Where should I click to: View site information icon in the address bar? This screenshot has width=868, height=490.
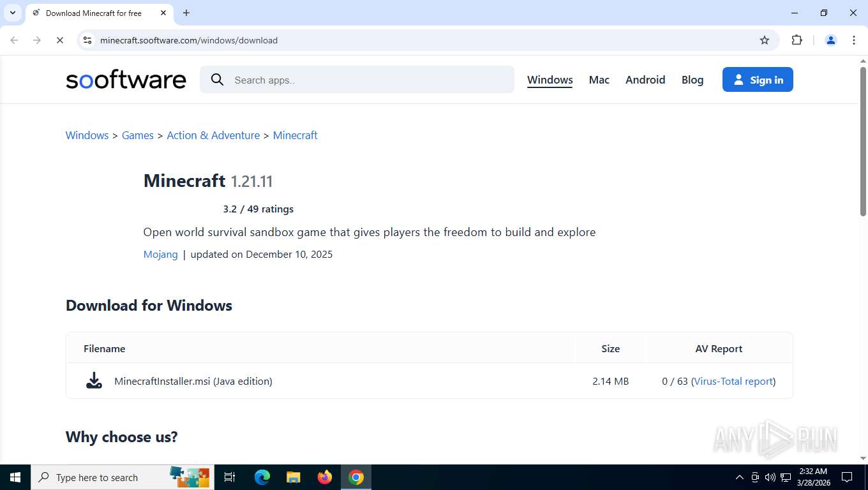click(x=88, y=40)
